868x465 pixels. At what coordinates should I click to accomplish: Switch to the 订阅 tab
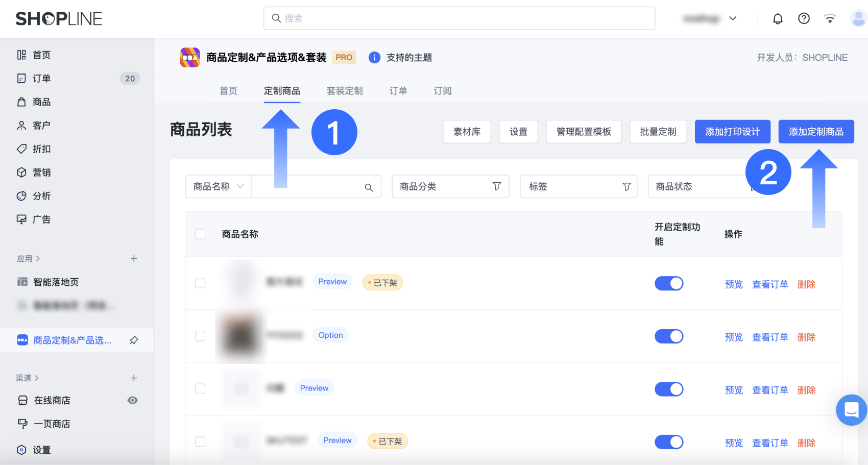tap(443, 91)
